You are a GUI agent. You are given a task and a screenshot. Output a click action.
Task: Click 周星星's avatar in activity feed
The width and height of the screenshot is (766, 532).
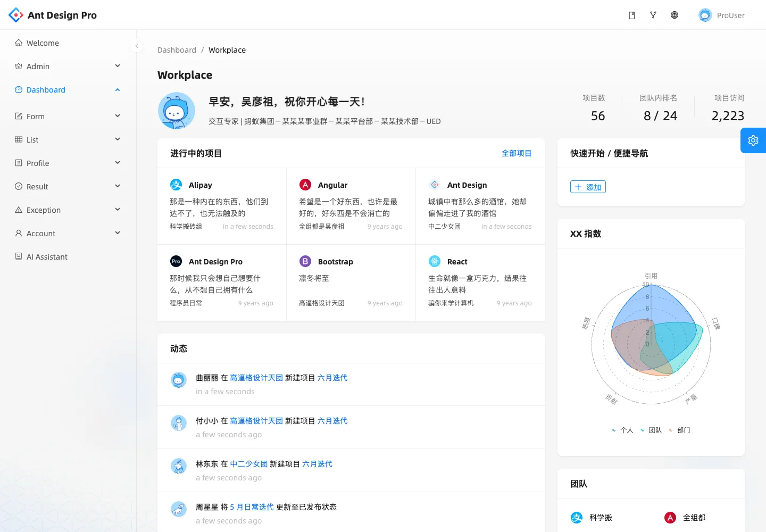point(179,509)
